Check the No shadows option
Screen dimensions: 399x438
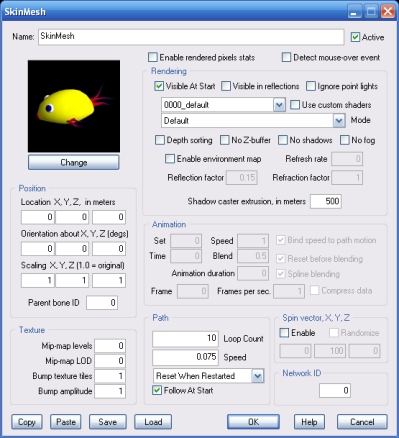[x=283, y=140]
